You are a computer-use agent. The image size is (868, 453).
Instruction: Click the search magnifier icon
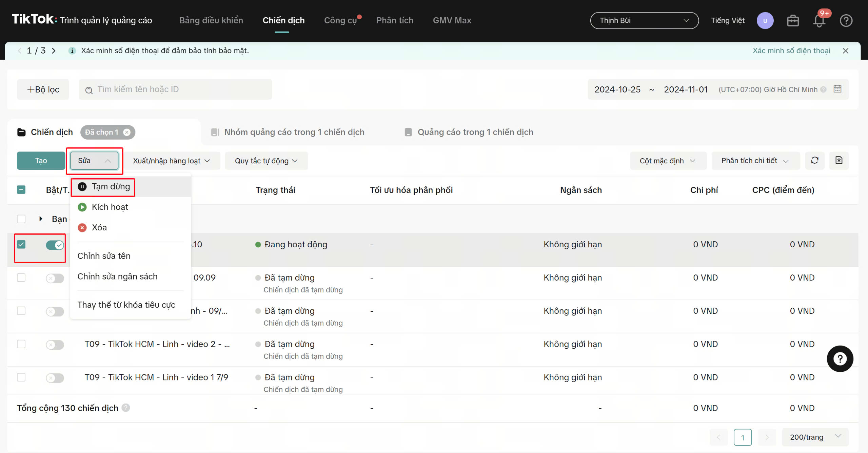pos(89,90)
